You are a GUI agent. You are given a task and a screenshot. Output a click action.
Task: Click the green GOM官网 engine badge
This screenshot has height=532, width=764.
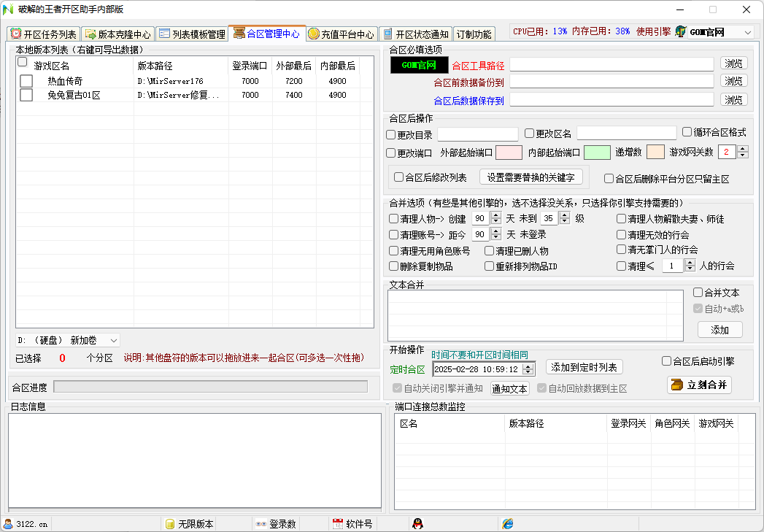pos(419,65)
